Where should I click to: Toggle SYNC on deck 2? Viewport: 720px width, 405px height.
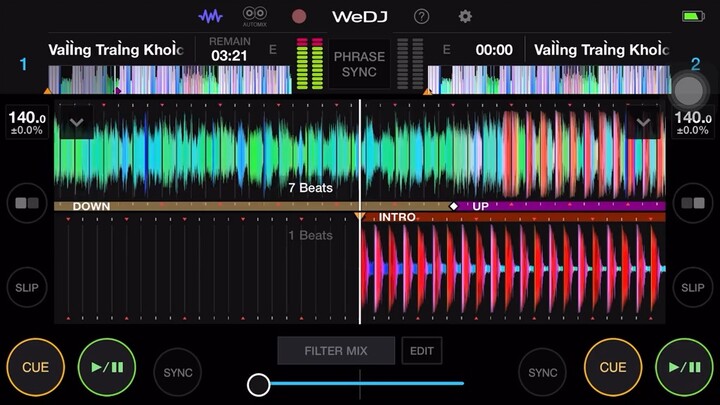pos(542,372)
